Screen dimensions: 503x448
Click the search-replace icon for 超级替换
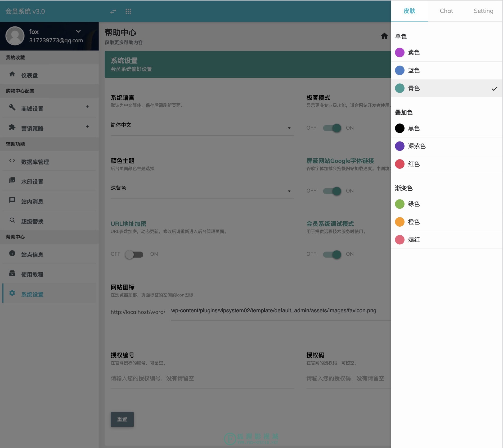12,220
